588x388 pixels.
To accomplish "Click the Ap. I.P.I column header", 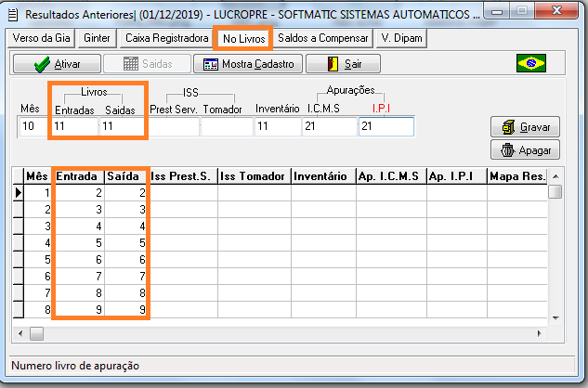I will 457,176.
